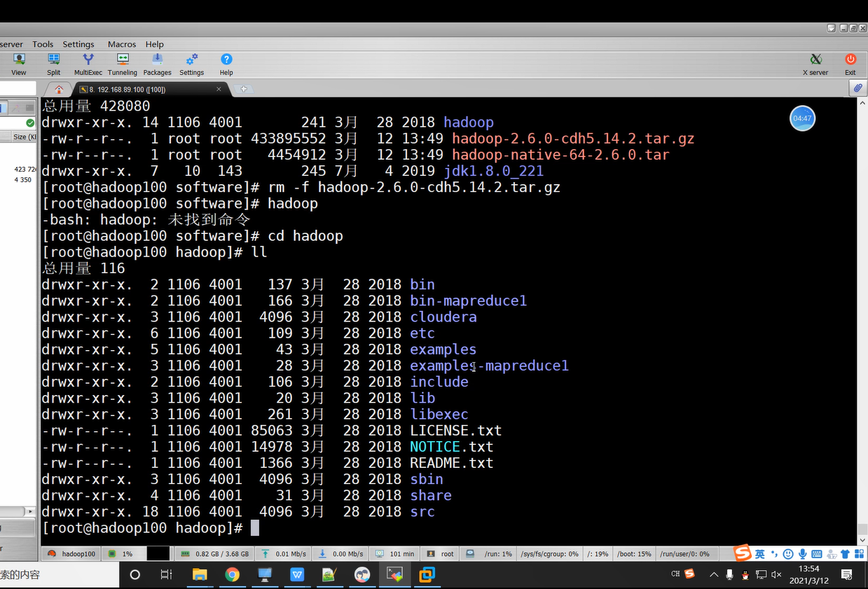Click the hadoop-native-64-2.6.0.tar file name
This screenshot has height=589, width=868.
(560, 155)
